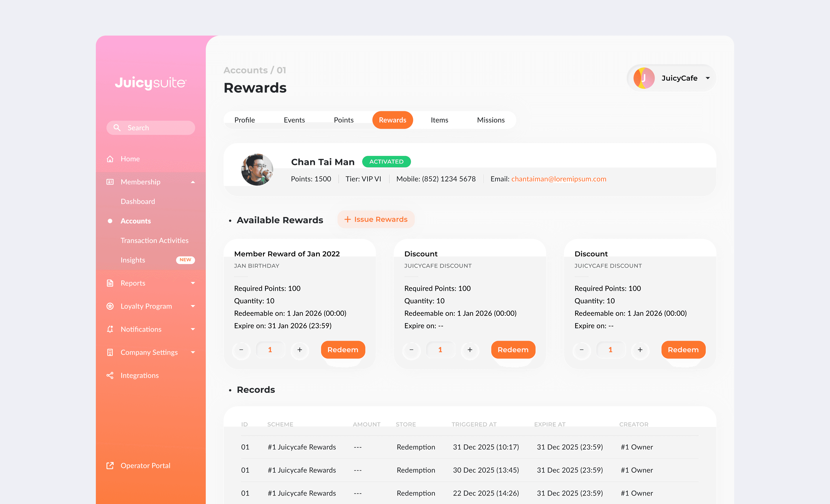Click the TRIGGERED AT column header
This screenshot has height=504, width=830.
pyautogui.click(x=474, y=424)
